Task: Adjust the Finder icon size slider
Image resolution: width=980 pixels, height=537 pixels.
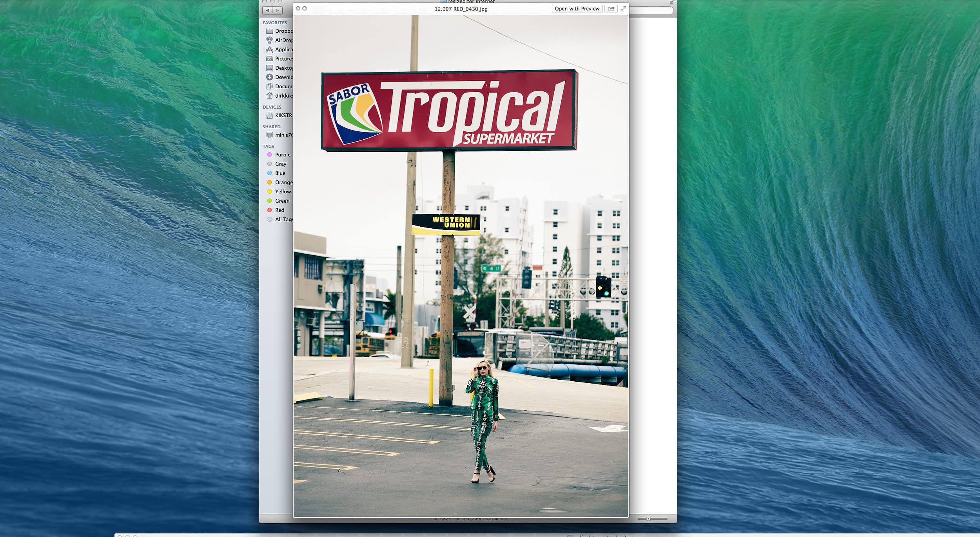Action: (648, 519)
